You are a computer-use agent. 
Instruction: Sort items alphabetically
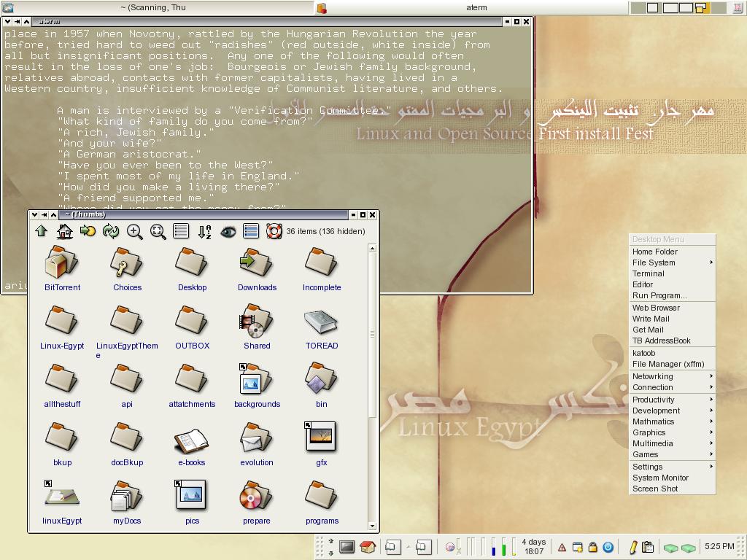coord(204,231)
